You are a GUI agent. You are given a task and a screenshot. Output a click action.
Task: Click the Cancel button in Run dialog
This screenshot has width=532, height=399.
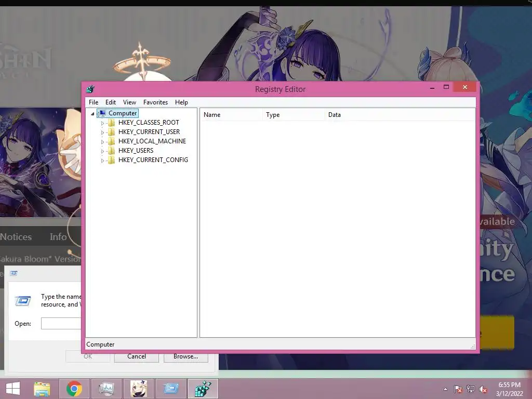(x=137, y=356)
